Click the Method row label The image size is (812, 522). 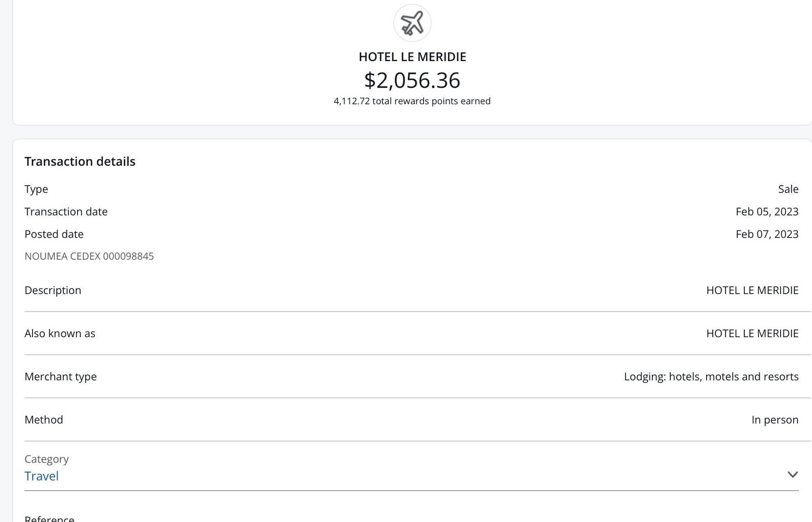(x=44, y=419)
